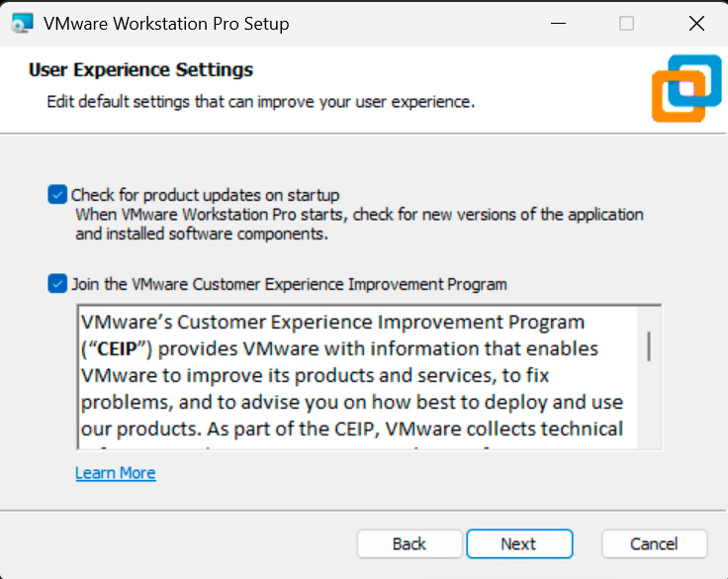728x579 pixels.
Task: Click the update check description paragraph
Action: pyautogui.click(x=360, y=224)
